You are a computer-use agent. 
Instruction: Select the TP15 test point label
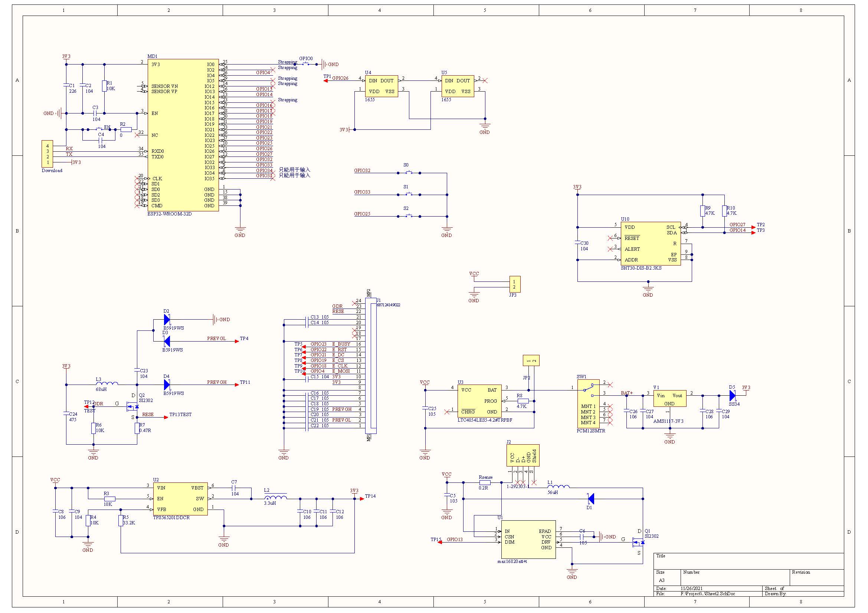point(436,540)
